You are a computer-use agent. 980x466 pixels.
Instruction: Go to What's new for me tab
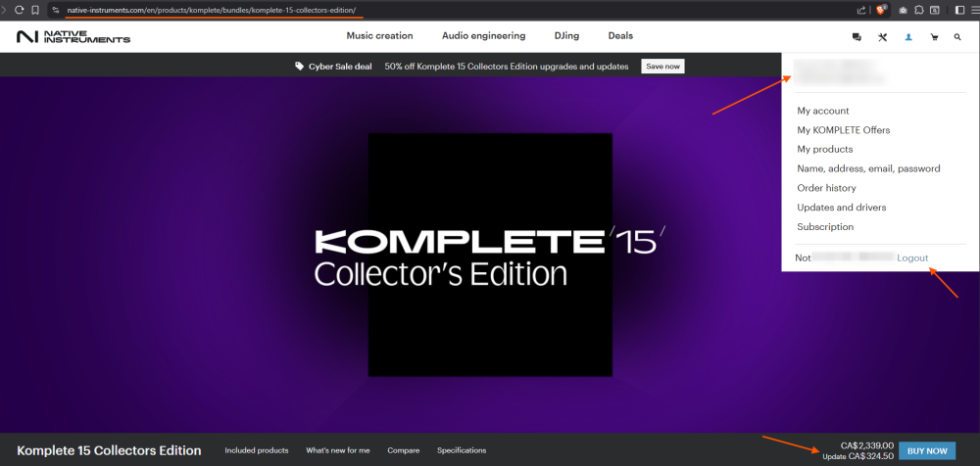[x=337, y=450]
